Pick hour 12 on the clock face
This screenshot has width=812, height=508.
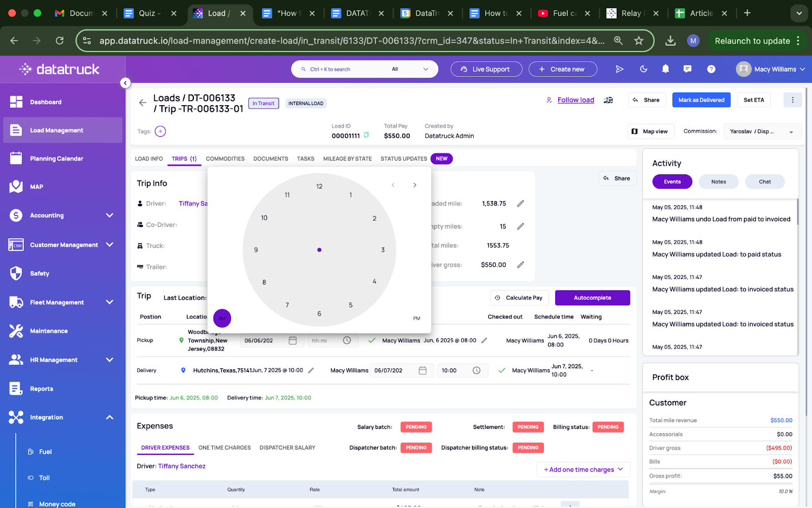click(319, 186)
